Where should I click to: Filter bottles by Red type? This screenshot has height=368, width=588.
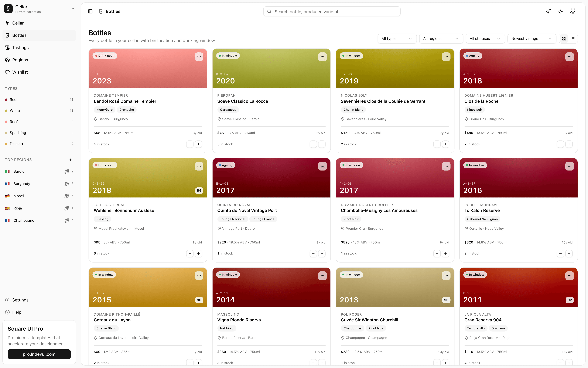[x=39, y=100]
